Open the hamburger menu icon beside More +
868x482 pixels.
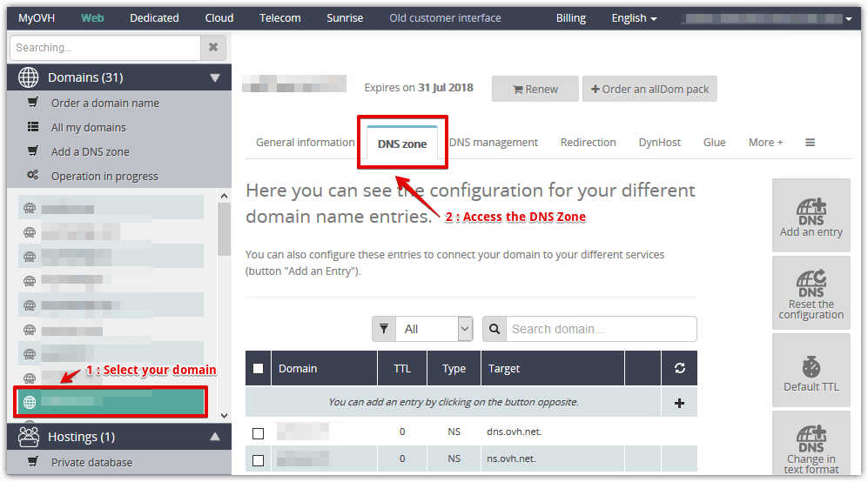pos(810,143)
